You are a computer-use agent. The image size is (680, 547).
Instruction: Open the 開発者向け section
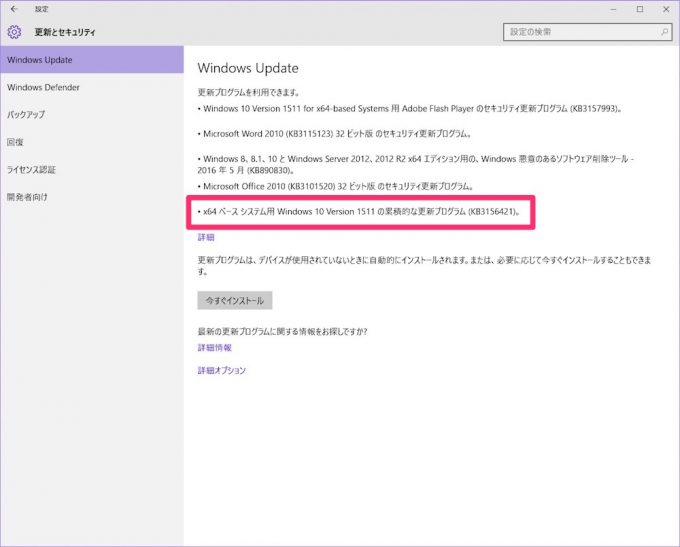pyautogui.click(x=92, y=197)
